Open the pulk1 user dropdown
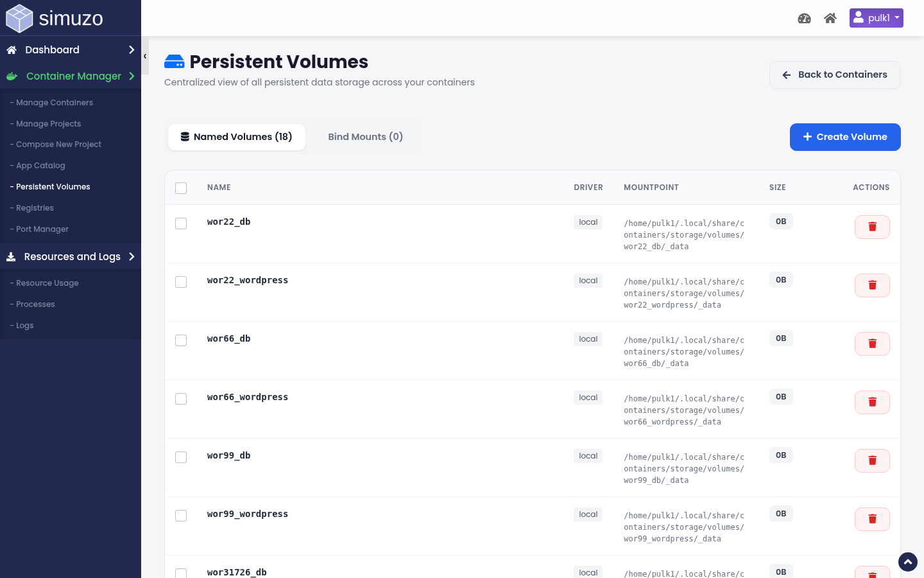 [876, 18]
